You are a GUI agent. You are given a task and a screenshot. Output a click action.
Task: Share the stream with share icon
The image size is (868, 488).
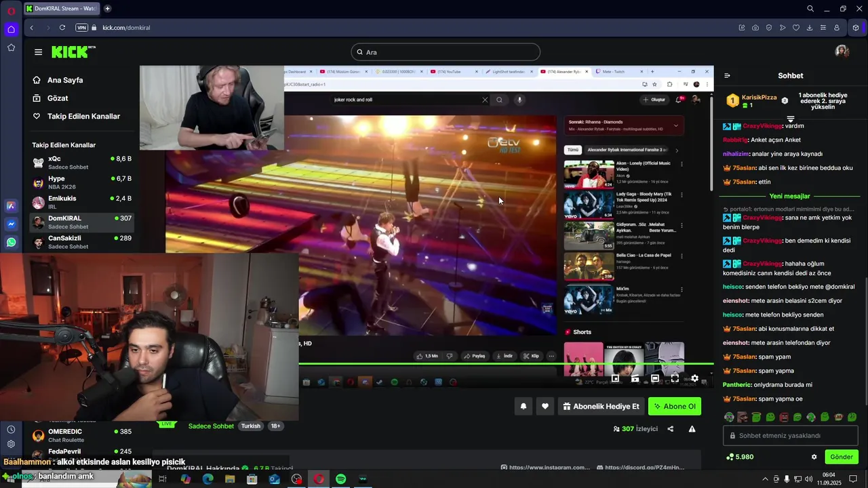(671, 429)
